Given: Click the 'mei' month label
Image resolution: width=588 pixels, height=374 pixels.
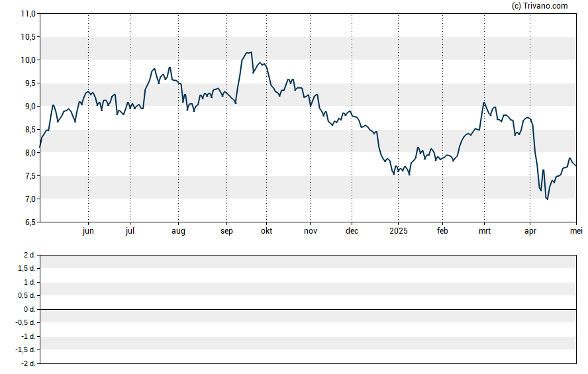Looking at the screenshot, I should (576, 231).
